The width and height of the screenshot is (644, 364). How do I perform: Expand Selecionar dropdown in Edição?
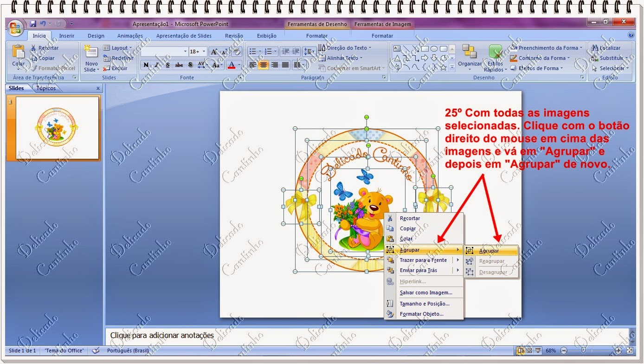pyautogui.click(x=611, y=68)
